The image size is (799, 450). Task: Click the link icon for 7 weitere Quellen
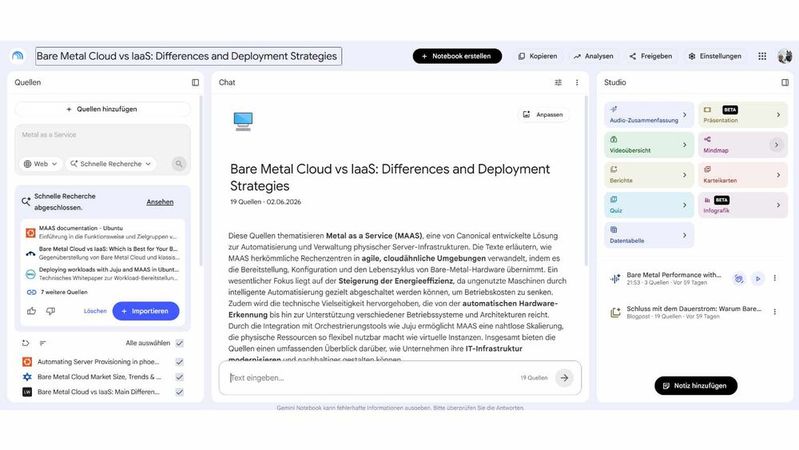[31, 292]
